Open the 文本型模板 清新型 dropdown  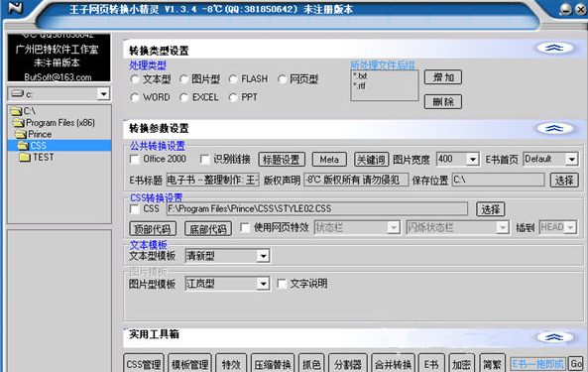pos(263,256)
